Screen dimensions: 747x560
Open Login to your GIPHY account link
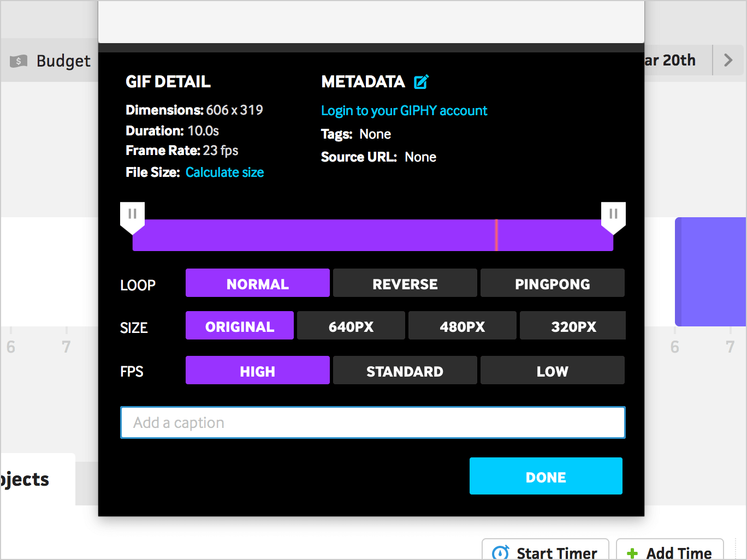404,111
